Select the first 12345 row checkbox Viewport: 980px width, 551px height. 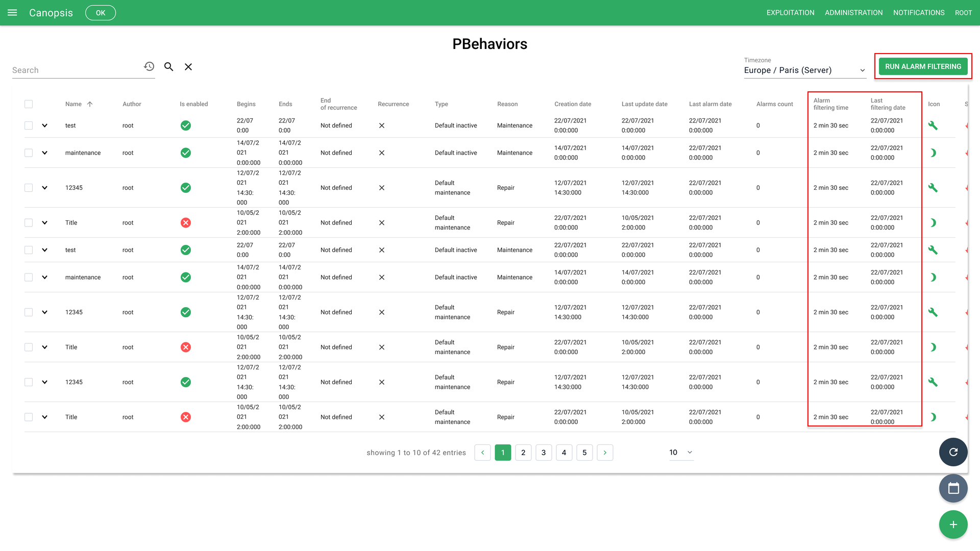(29, 188)
